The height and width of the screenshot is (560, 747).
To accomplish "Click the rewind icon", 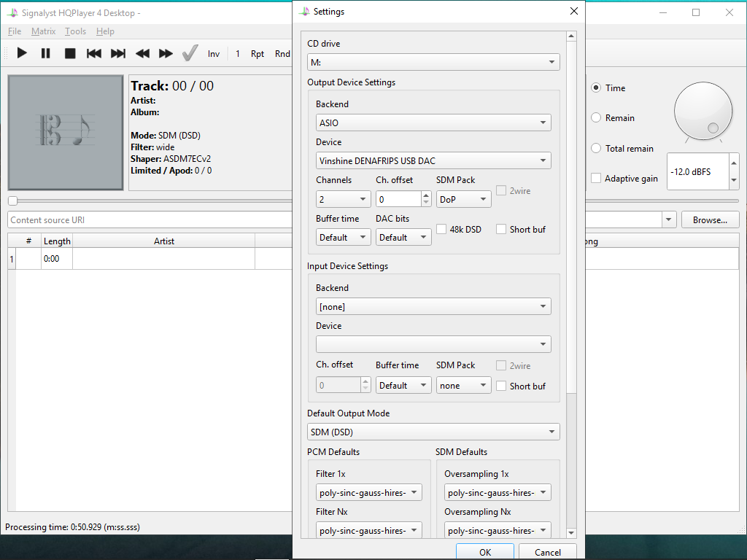I will click(143, 53).
